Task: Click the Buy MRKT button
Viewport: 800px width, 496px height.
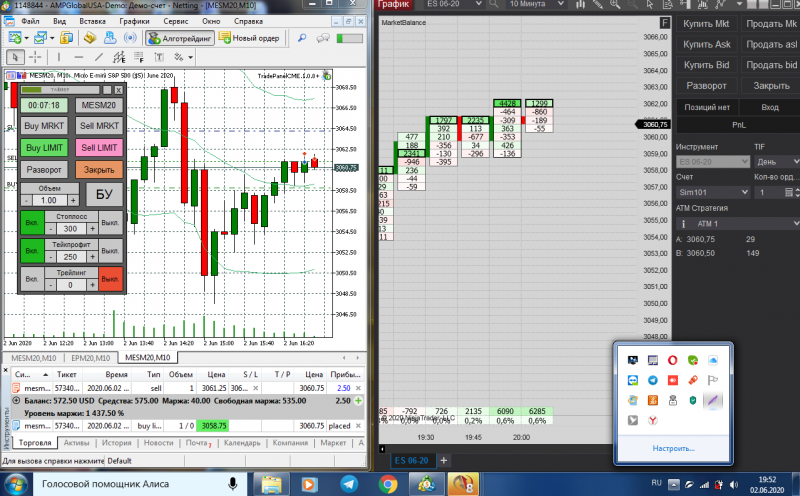Action: click(44, 126)
